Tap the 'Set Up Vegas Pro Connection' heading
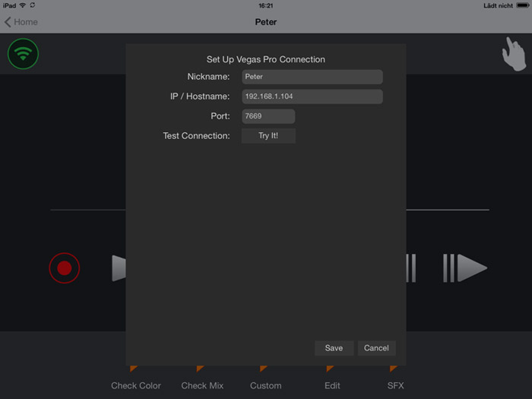The height and width of the screenshot is (399, 532). (266, 59)
